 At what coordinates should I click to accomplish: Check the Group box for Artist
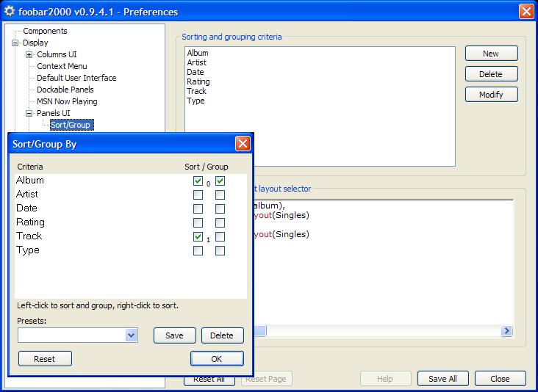point(220,195)
